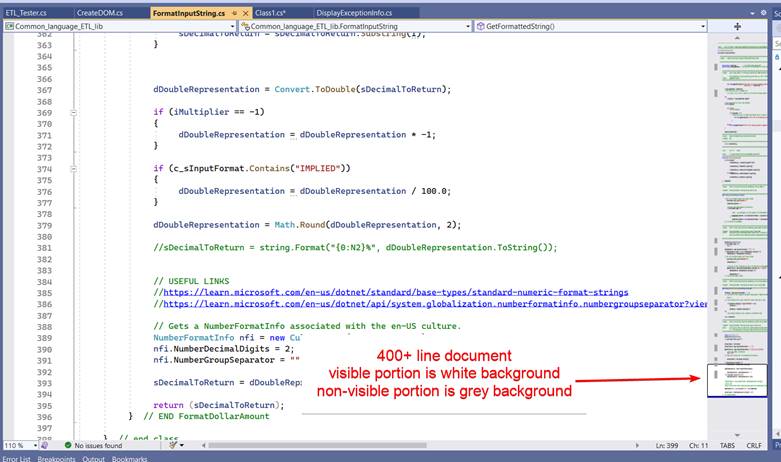Click the visible-region box in the minimap

(x=737, y=380)
